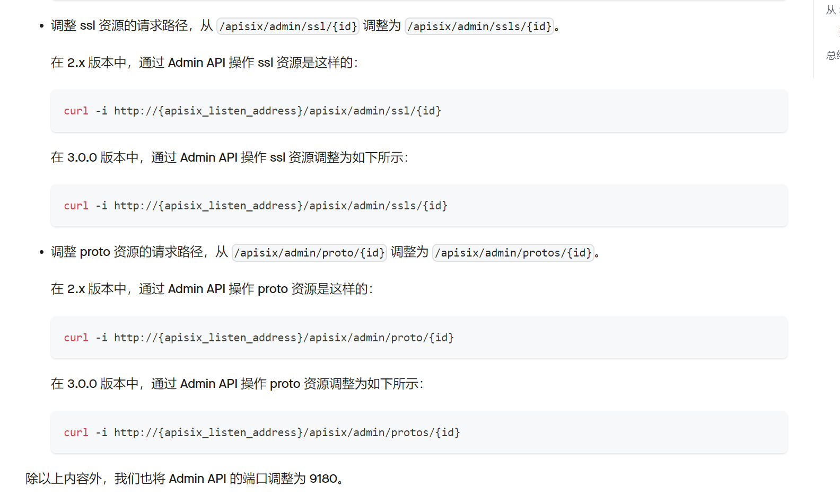Screen dimensions: 840x504
Task: Click inline code /apisix/admin/proto/{id}
Action: click(309, 253)
